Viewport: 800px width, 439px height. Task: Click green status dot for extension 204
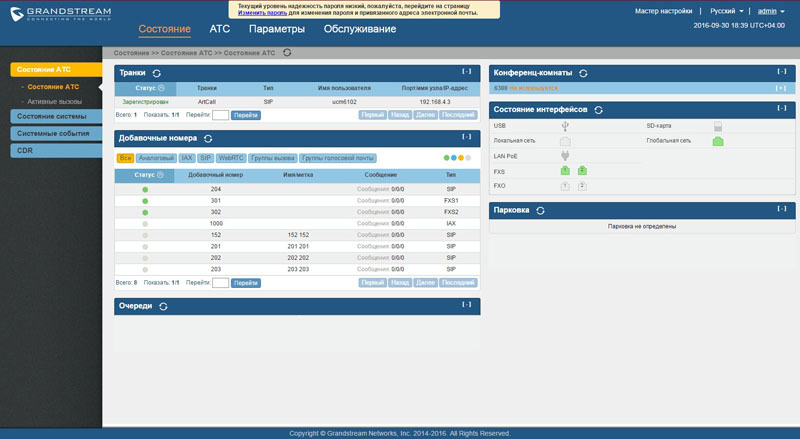coord(145,189)
